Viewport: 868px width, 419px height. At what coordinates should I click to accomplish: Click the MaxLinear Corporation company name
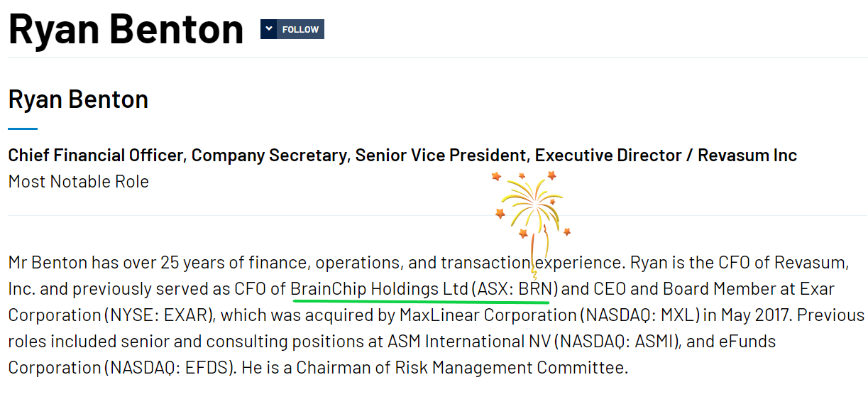click(488, 315)
